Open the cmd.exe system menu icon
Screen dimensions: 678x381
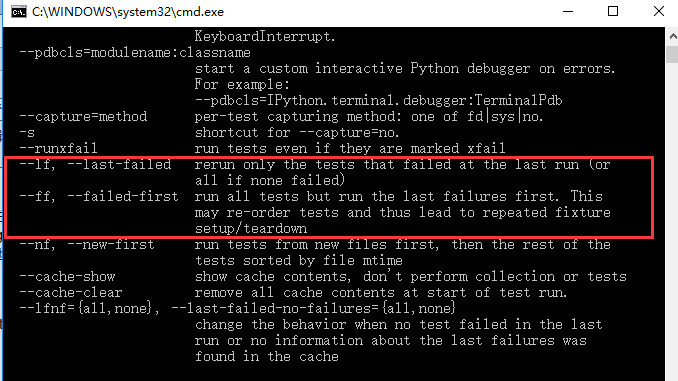[x=19, y=12]
